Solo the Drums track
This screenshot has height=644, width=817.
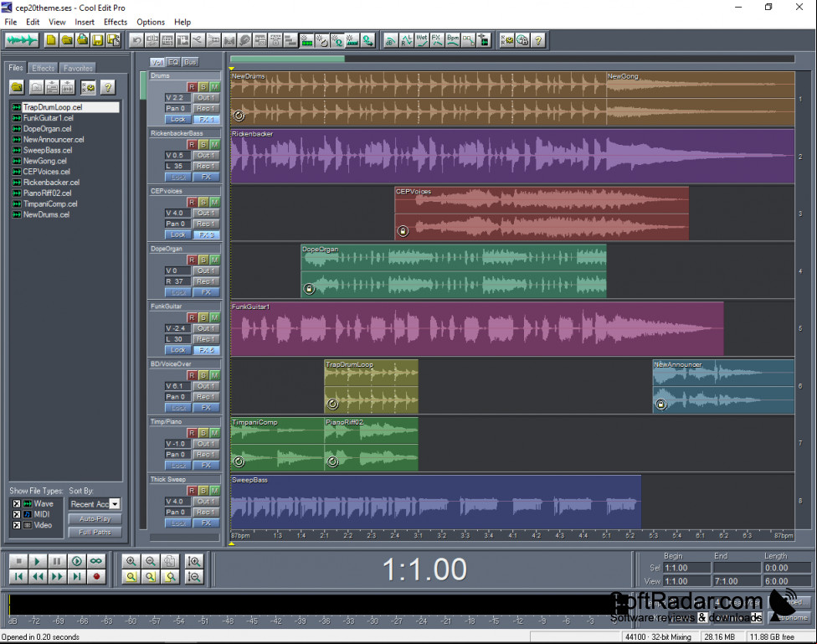pyautogui.click(x=203, y=87)
